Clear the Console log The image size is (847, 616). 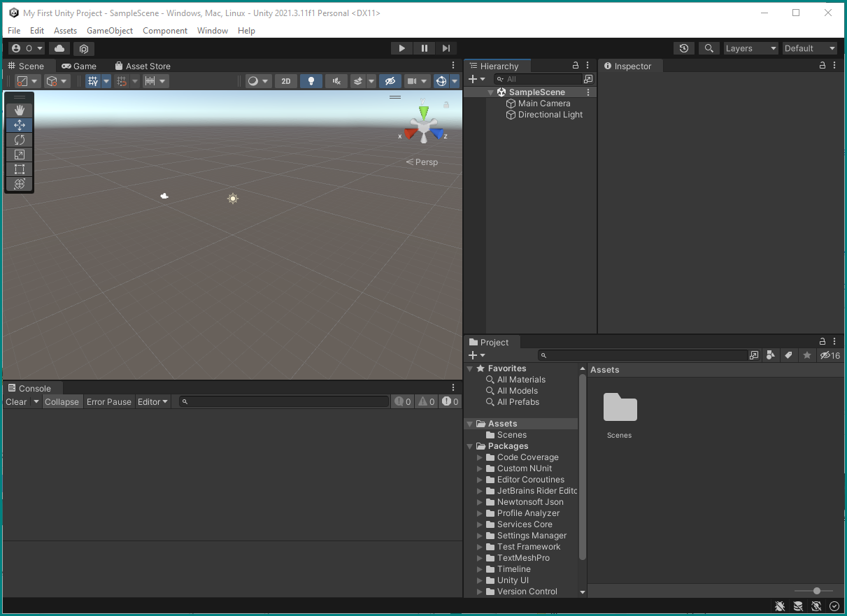(x=16, y=402)
